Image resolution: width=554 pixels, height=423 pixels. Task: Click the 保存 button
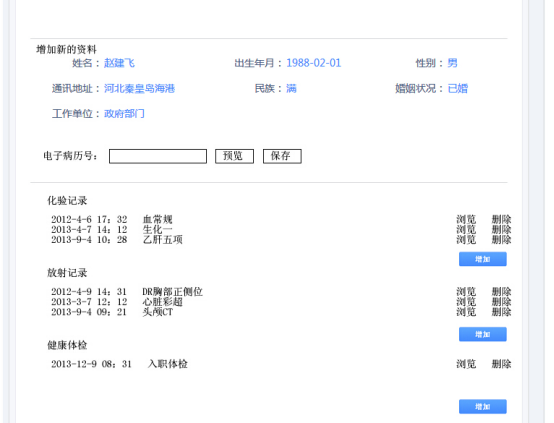click(282, 156)
